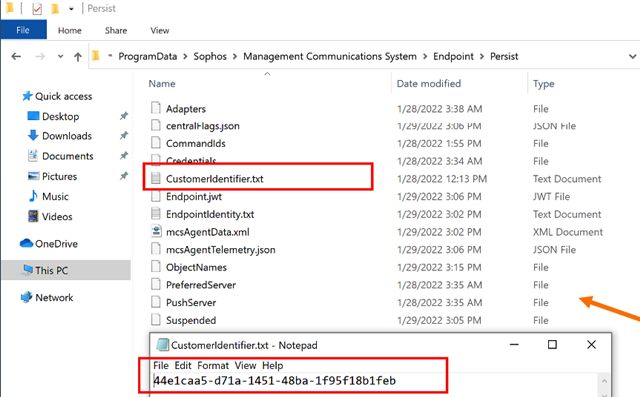
Task: Select the mcsAgentTelemetry.json file
Action: 220,250
